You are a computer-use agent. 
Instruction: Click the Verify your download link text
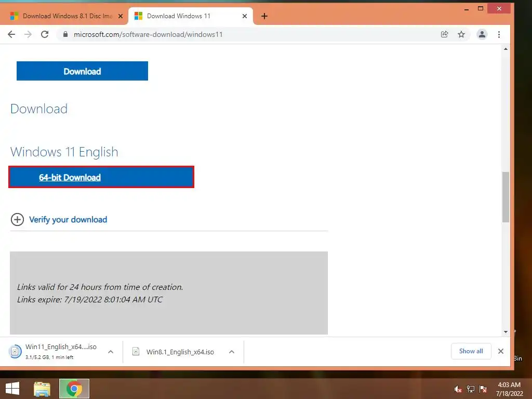(68, 220)
